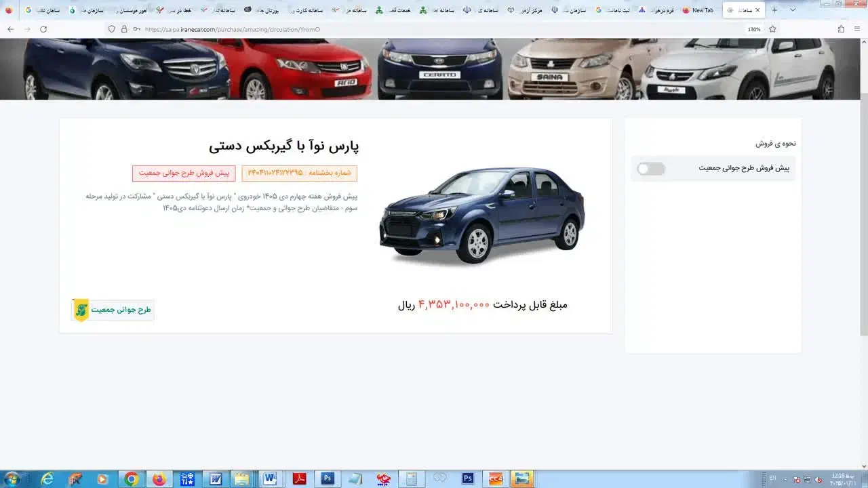868x488 pixels.
Task: Click the نحوه ی فروش heading
Action: pyautogui.click(x=776, y=144)
